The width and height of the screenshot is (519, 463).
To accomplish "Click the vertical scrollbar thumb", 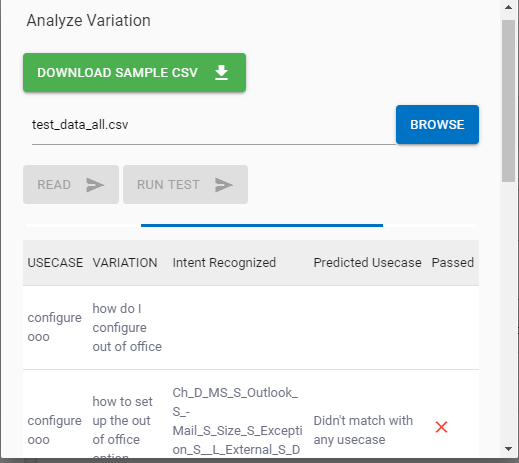I will [x=508, y=101].
